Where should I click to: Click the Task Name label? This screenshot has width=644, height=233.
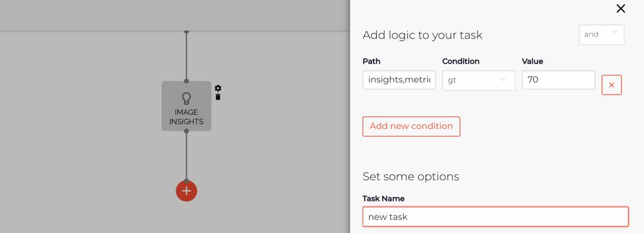coord(384,198)
